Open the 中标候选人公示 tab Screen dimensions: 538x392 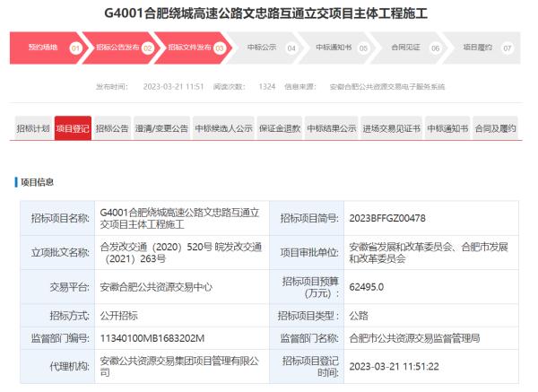223,128
